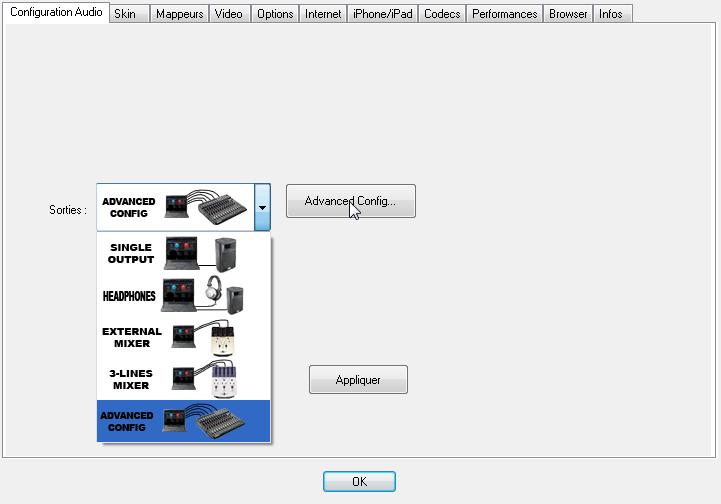Confirm with the OK button
This screenshot has width=721, height=504.
coord(359,482)
